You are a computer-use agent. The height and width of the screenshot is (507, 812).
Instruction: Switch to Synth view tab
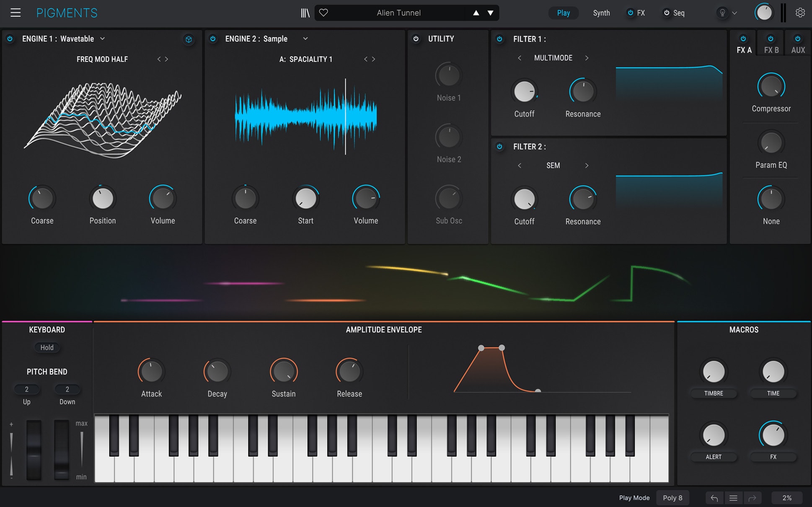tap(601, 13)
